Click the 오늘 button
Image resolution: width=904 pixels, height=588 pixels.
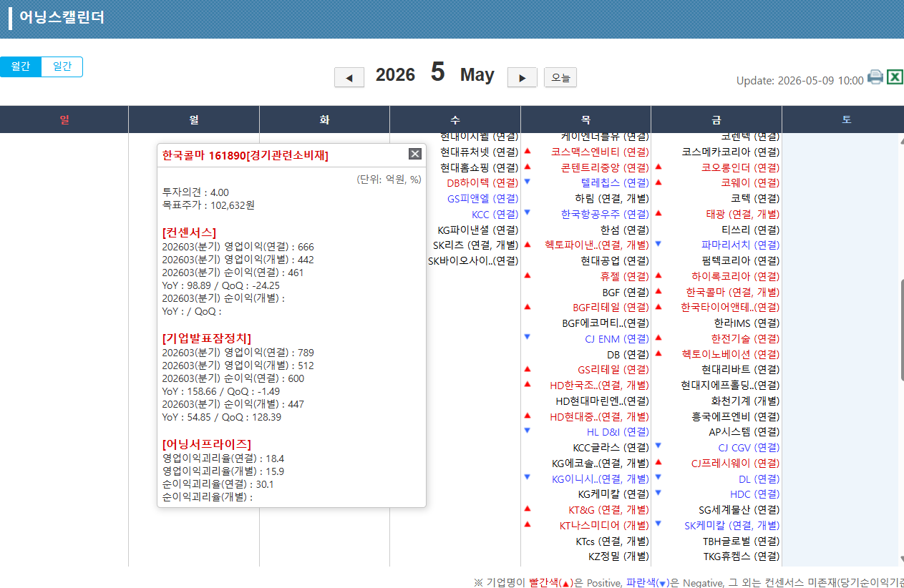pyautogui.click(x=560, y=77)
